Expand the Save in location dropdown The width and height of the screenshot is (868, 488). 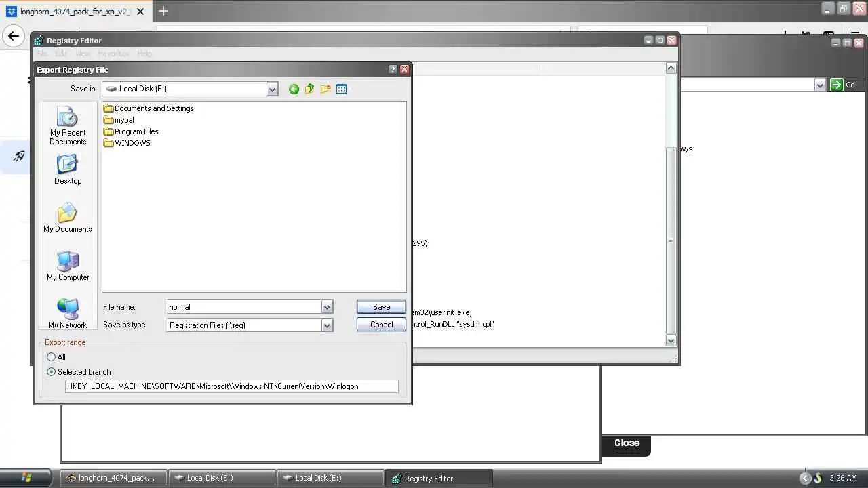(272, 89)
